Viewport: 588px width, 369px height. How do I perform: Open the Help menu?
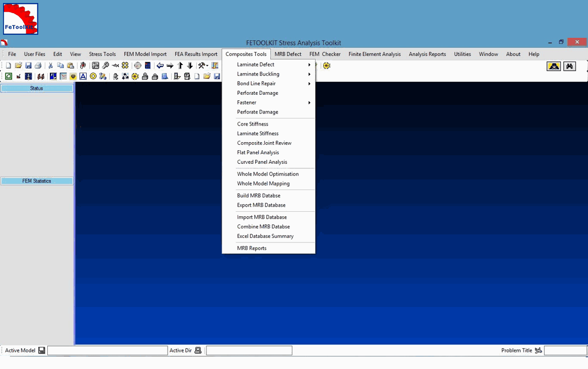tap(534, 54)
